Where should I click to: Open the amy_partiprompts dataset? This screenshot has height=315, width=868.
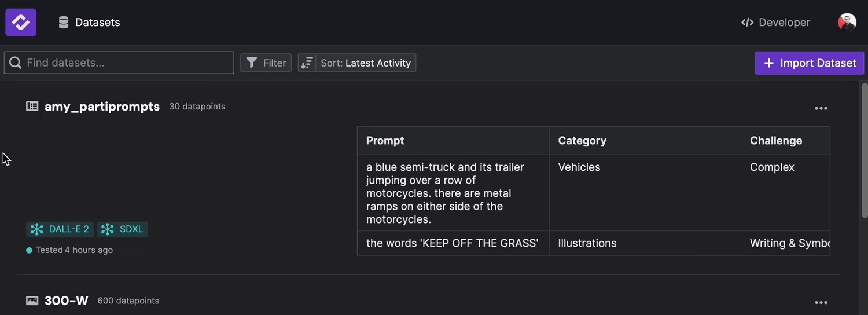click(102, 107)
